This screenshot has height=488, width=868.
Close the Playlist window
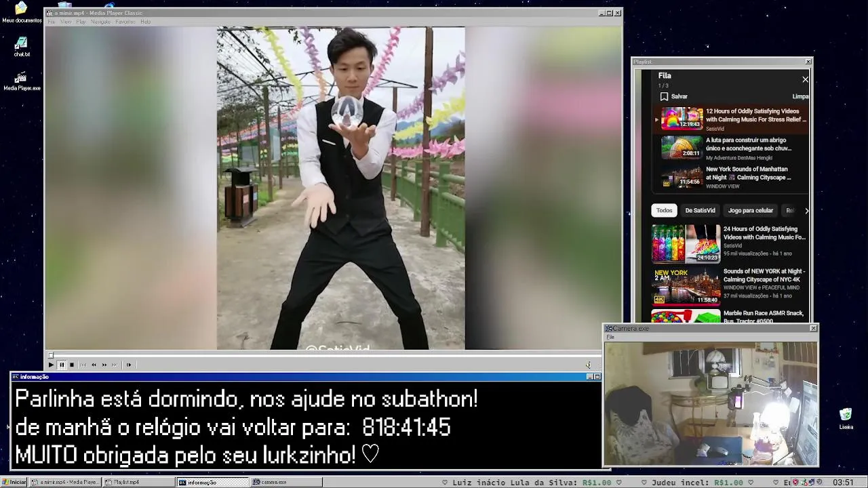[808, 62]
